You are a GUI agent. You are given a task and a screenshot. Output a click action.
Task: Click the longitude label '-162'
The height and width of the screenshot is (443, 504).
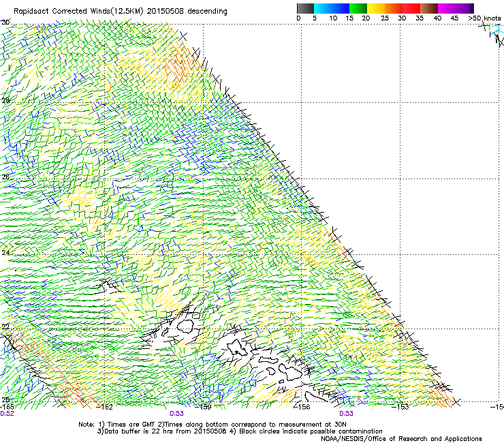pos(105,407)
